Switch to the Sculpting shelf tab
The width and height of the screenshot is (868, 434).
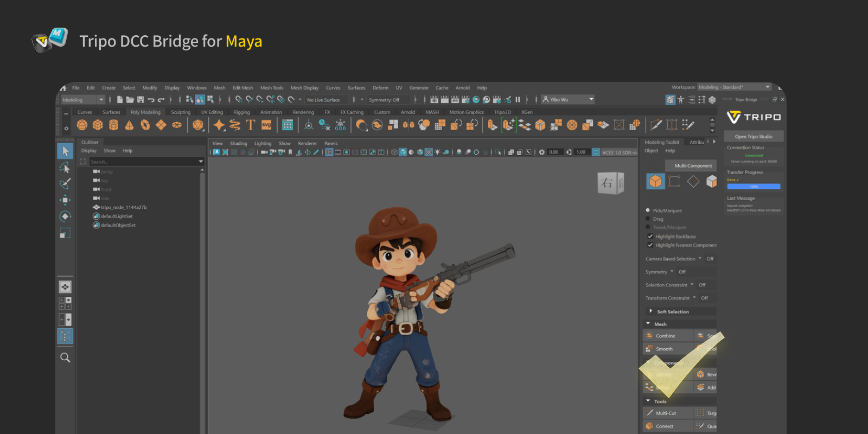click(181, 112)
